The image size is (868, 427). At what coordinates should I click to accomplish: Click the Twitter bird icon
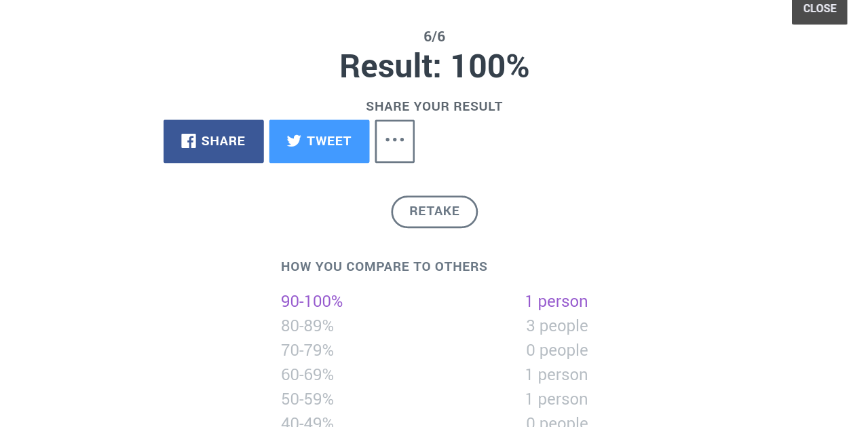pos(294,141)
